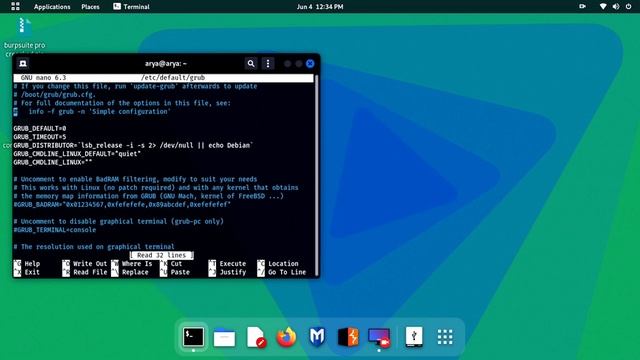Viewport: 640px width, 360px height.
Task: Click the volume icon in top bar
Action: pyautogui.click(x=616, y=7)
